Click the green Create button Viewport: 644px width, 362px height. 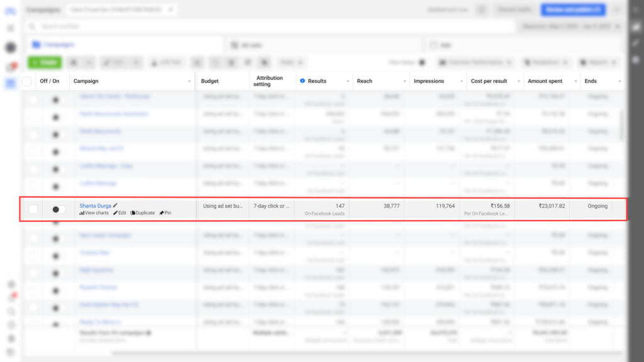44,63
